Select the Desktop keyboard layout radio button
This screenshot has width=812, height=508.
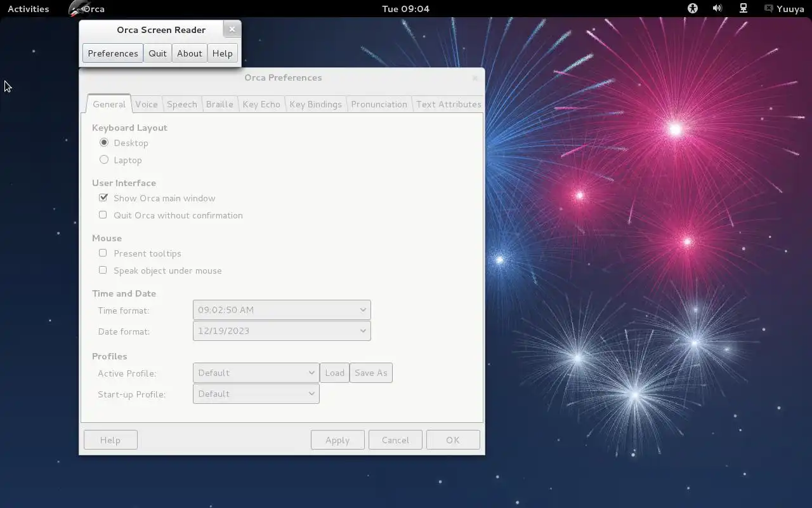point(104,143)
